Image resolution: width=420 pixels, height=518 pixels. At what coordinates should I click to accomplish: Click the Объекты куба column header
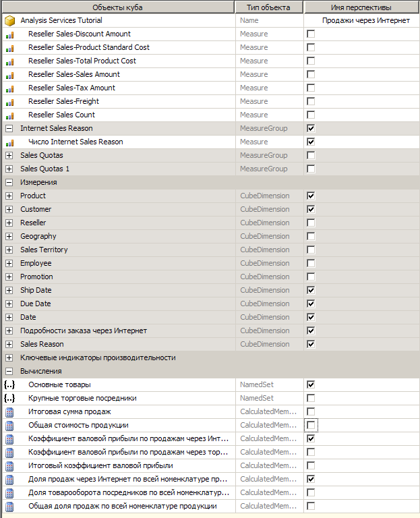pyautogui.click(x=118, y=7)
